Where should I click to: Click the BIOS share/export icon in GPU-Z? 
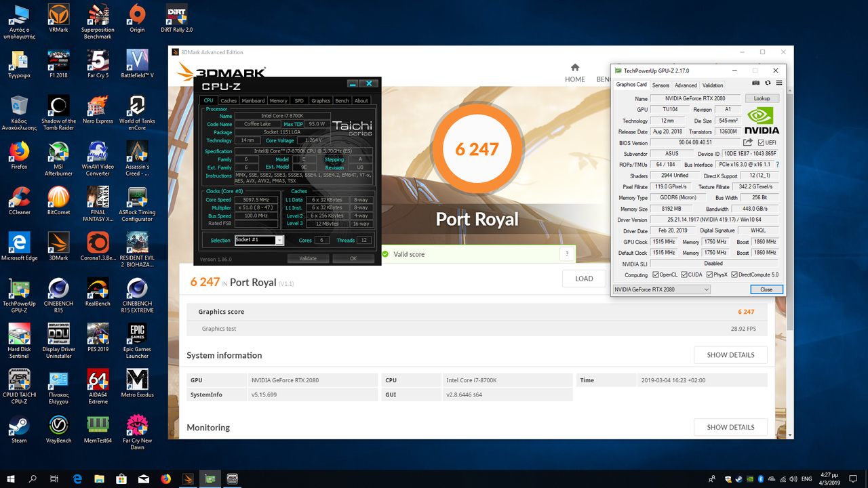coord(748,142)
